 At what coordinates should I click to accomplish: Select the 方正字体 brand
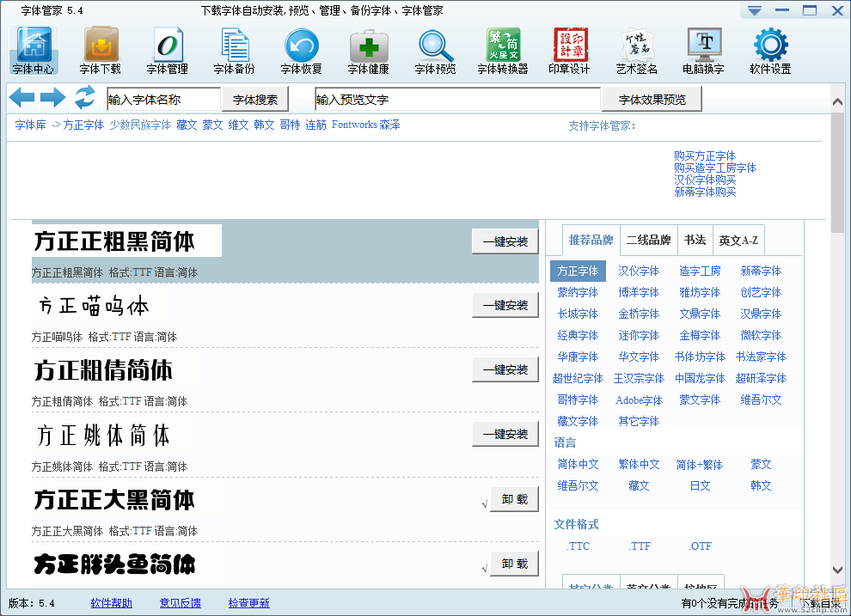pos(578,271)
